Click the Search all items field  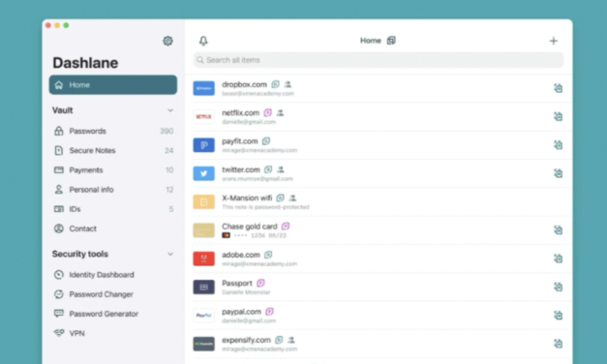click(x=379, y=60)
